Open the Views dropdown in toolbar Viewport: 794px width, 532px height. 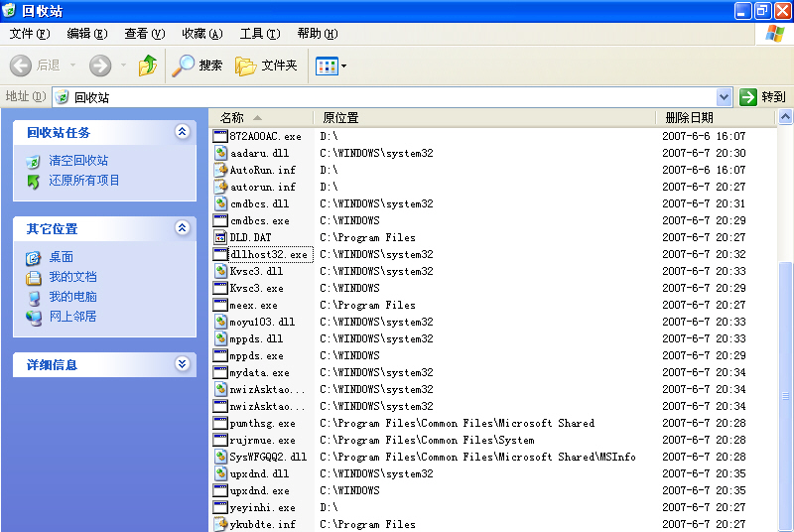coord(331,66)
